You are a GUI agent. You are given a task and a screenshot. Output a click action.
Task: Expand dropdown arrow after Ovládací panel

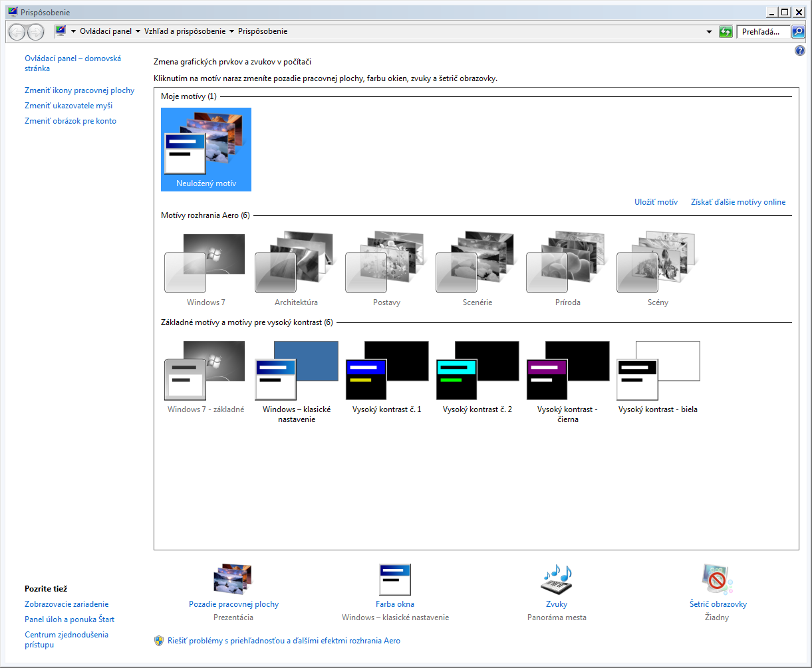point(138,31)
